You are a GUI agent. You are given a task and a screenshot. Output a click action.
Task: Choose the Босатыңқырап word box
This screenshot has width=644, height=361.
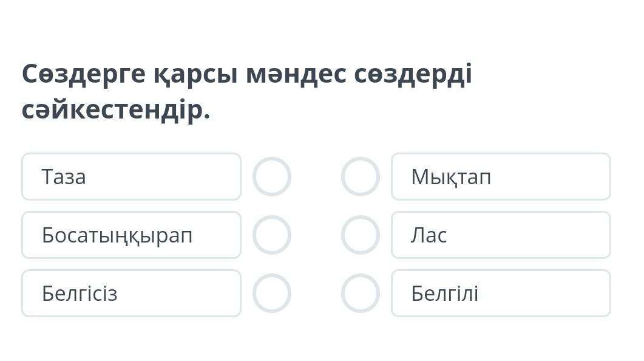pyautogui.click(x=131, y=235)
